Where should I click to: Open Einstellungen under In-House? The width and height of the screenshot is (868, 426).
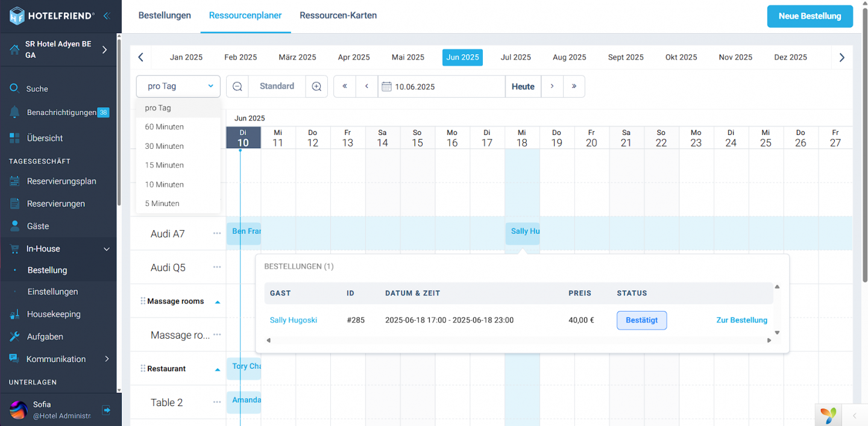tap(52, 292)
